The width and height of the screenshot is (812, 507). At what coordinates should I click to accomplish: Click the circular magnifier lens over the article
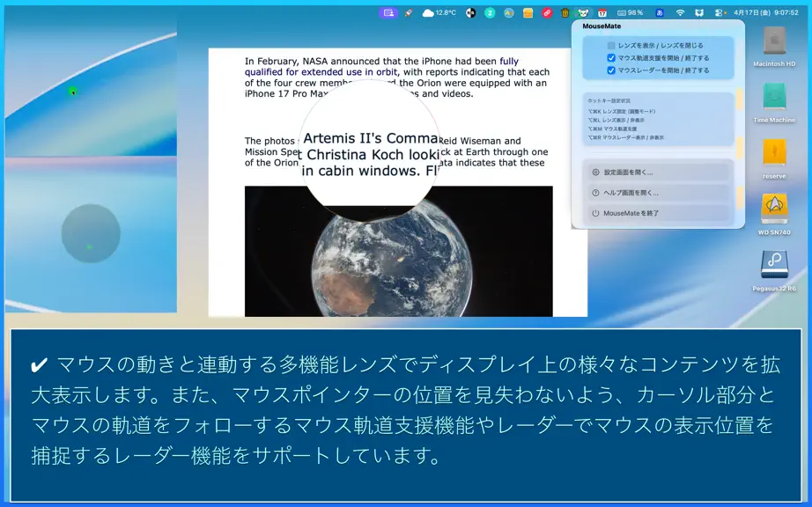pos(370,151)
